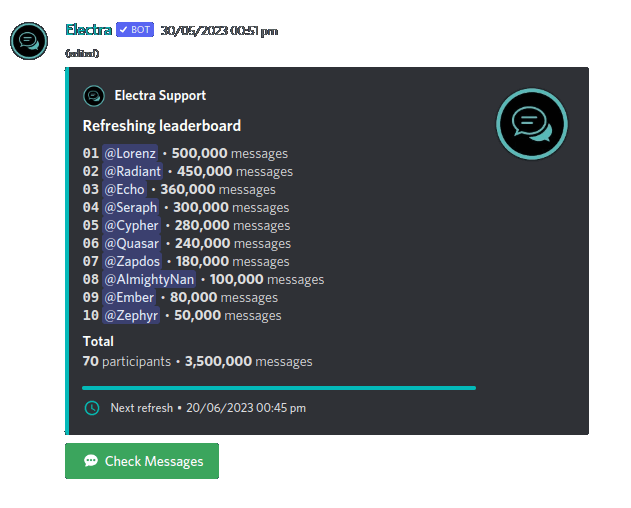Open the Electra username profile
631x508 pixels.
[x=88, y=30]
